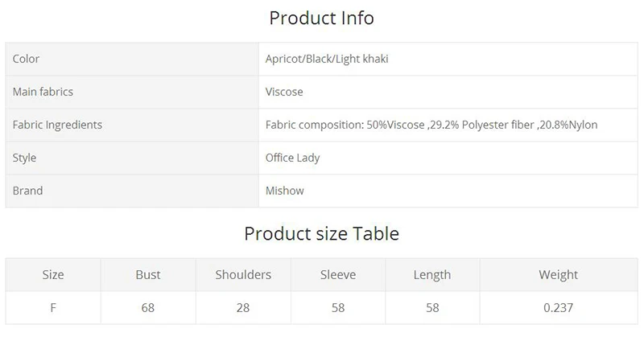Image resolution: width=644 pixels, height=337 pixels.
Task: Click the Product Info heading
Action: click(321, 18)
